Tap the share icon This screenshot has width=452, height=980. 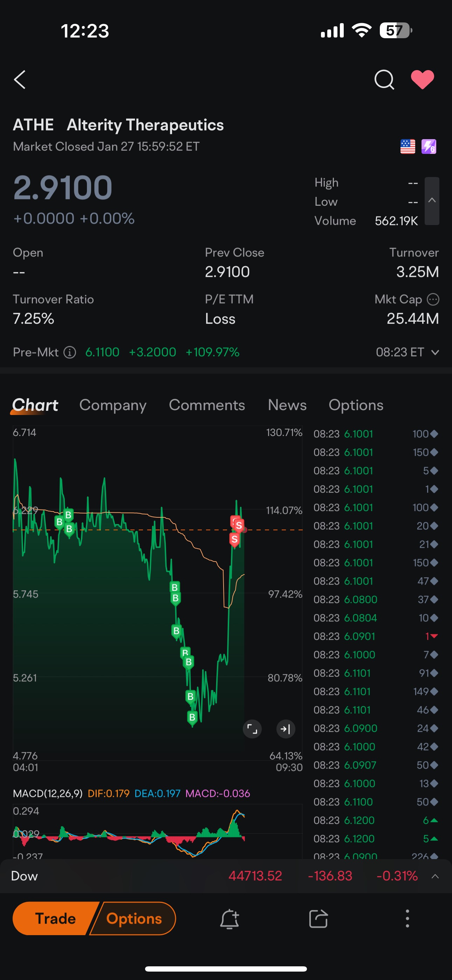pos(319,919)
